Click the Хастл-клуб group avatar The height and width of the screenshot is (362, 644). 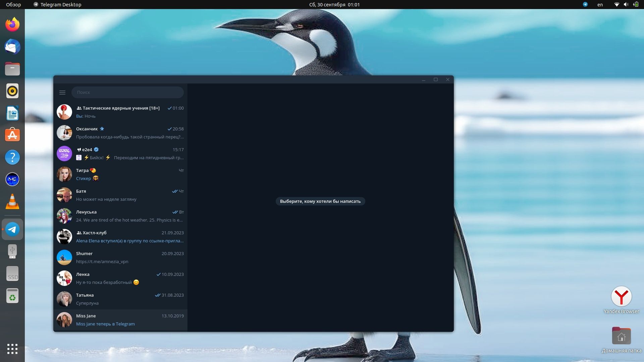pyautogui.click(x=64, y=237)
